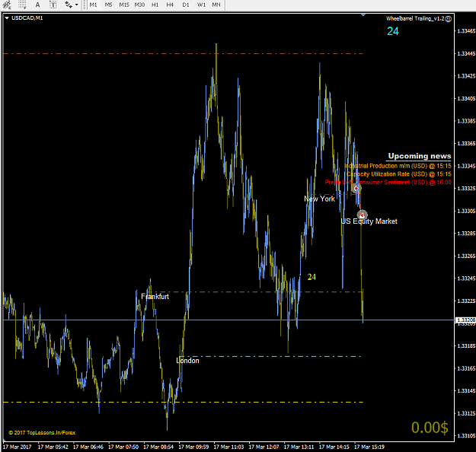Click the 17 Mar 15:19 time label
The width and height of the screenshot is (476, 452).
[x=369, y=447]
